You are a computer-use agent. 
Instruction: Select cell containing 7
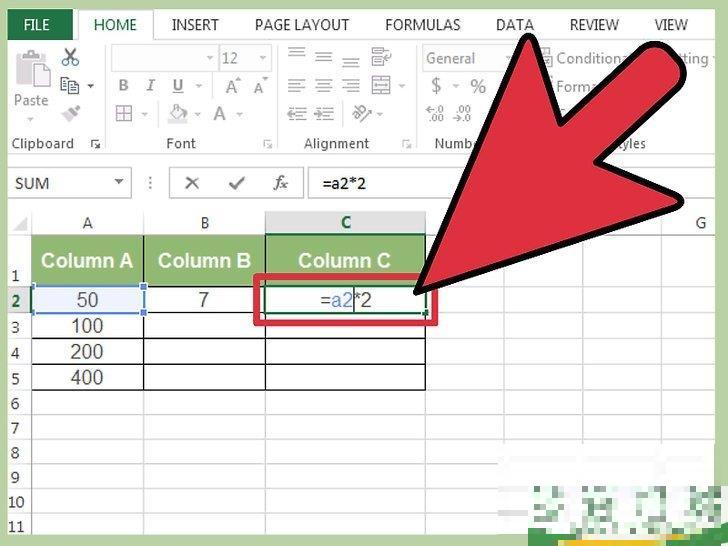[204, 300]
